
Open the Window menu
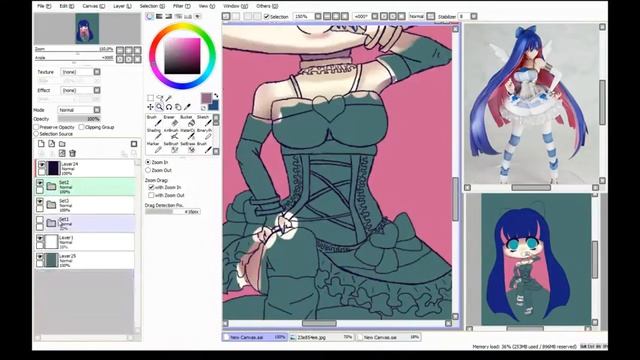pos(236,6)
